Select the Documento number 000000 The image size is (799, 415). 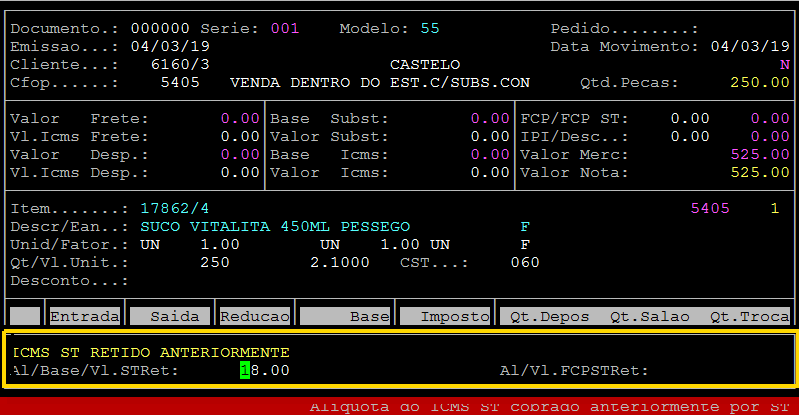(x=160, y=28)
